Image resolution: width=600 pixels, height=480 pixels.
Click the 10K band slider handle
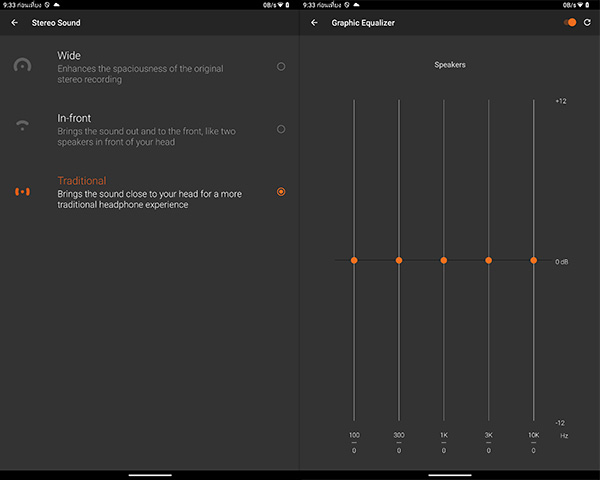[x=534, y=260]
